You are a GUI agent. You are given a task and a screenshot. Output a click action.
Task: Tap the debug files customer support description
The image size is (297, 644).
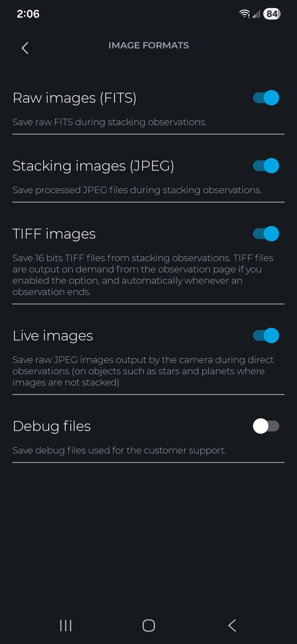(119, 451)
